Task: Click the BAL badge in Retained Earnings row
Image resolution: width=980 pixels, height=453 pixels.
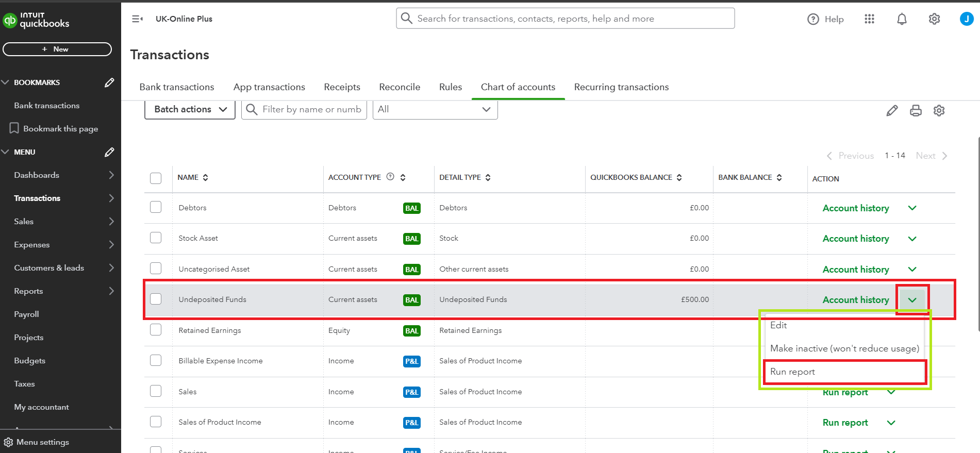Action: tap(411, 331)
